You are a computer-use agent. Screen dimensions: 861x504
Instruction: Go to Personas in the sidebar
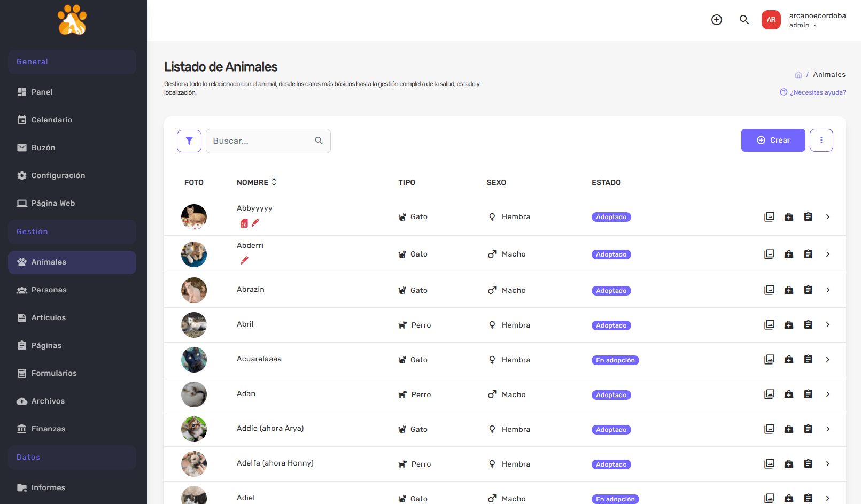(49, 290)
